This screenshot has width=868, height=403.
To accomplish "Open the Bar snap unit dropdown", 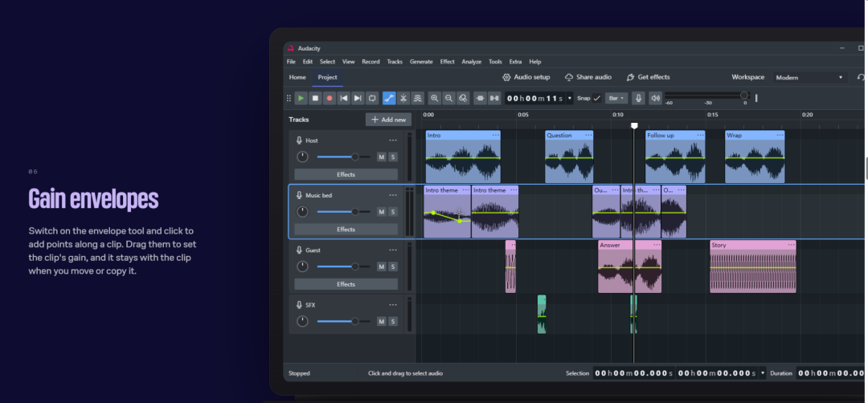I will [616, 98].
